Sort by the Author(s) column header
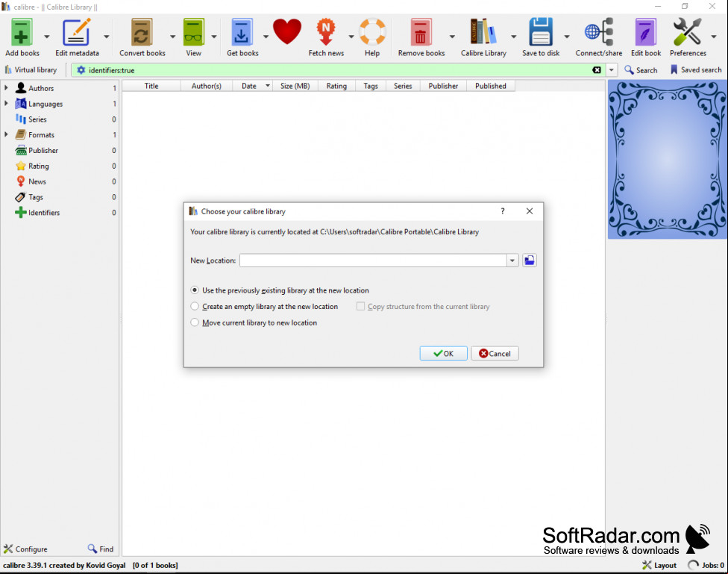The image size is (728, 574). [x=206, y=86]
